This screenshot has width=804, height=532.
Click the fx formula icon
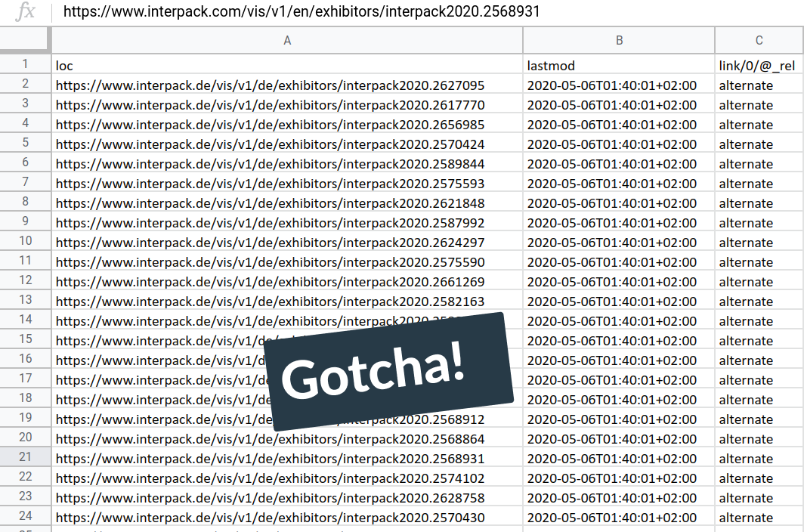(25, 11)
